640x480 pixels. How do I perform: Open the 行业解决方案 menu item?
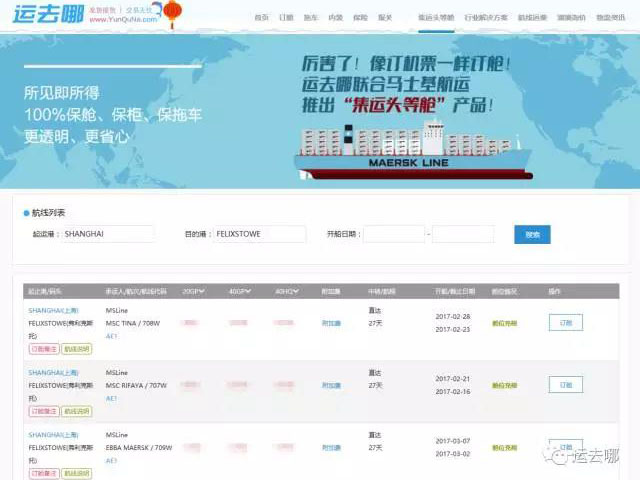click(x=487, y=18)
